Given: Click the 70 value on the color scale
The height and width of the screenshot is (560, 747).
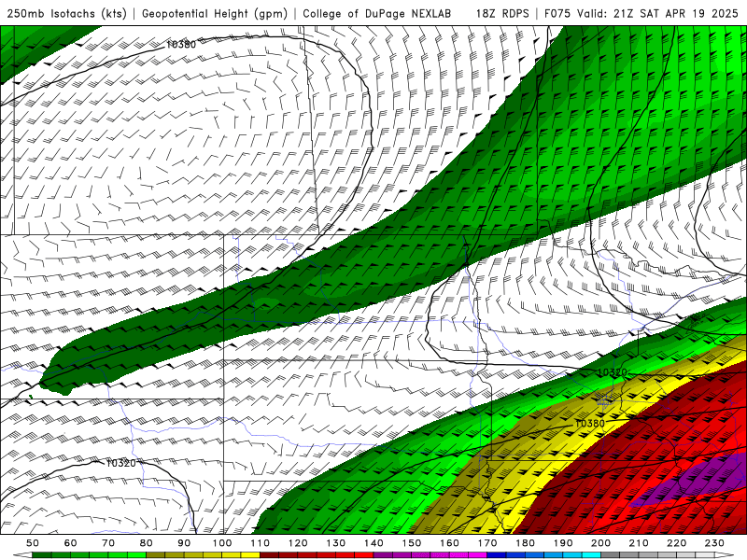Looking at the screenshot, I should point(108,543).
